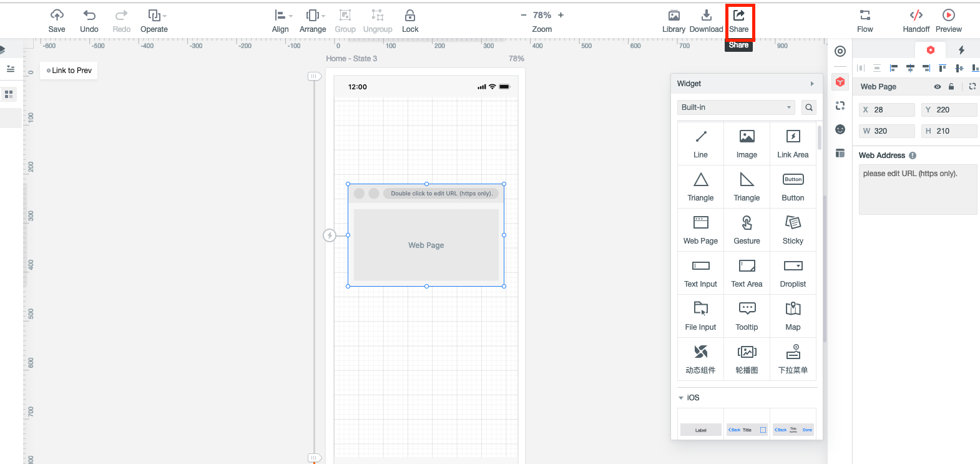Toggle Web Page visibility eye icon

pyautogui.click(x=937, y=87)
